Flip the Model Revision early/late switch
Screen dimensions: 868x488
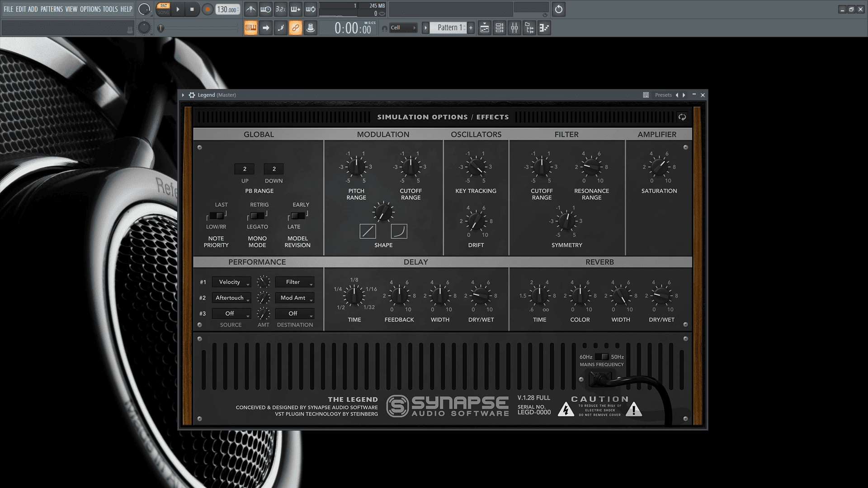pyautogui.click(x=298, y=216)
